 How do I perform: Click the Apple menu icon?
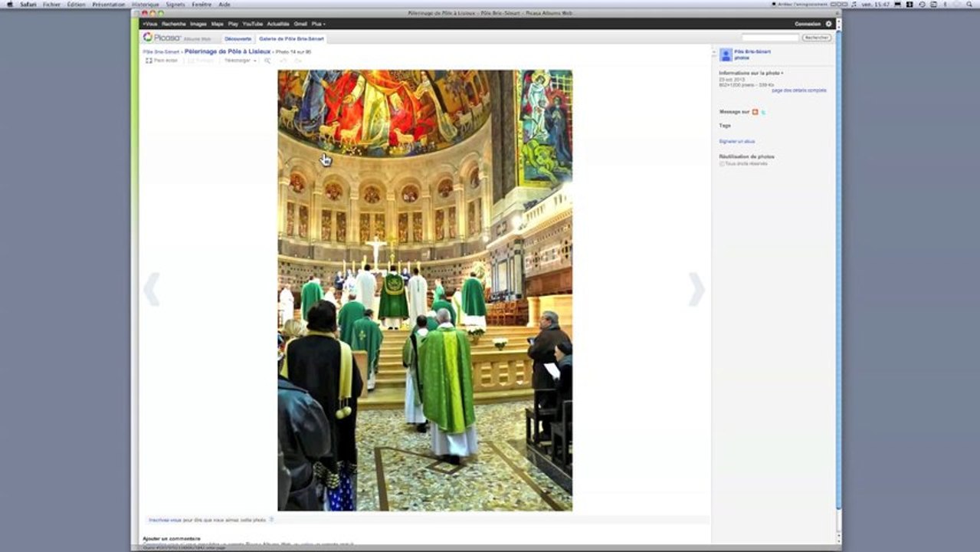[x=10, y=4]
